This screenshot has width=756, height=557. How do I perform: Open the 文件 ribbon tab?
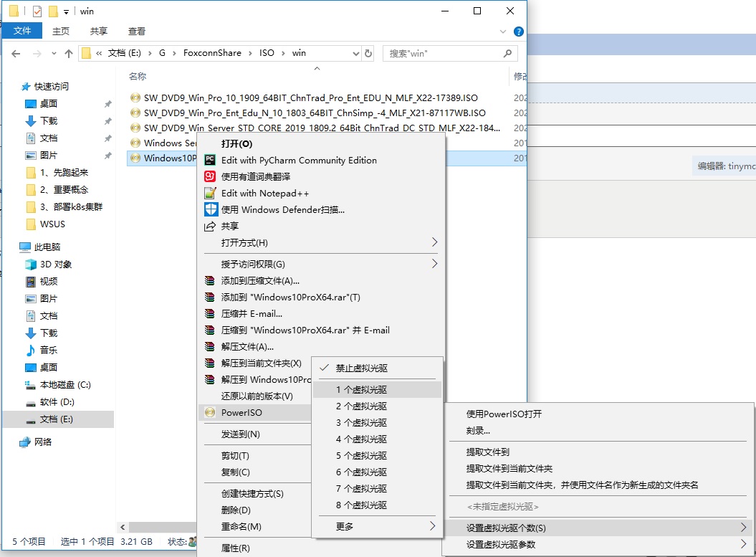click(x=22, y=31)
